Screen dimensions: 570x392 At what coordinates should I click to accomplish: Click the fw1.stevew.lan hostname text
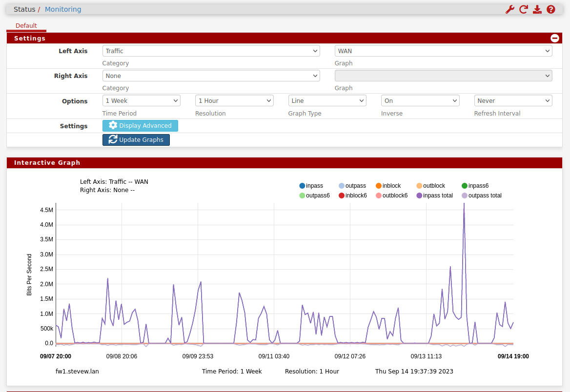coord(77,372)
